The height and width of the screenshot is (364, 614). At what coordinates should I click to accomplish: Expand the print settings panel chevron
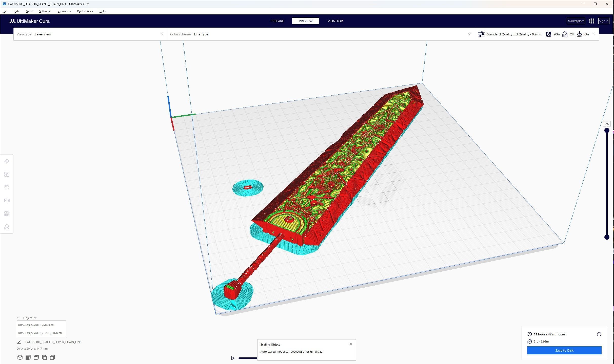point(594,34)
